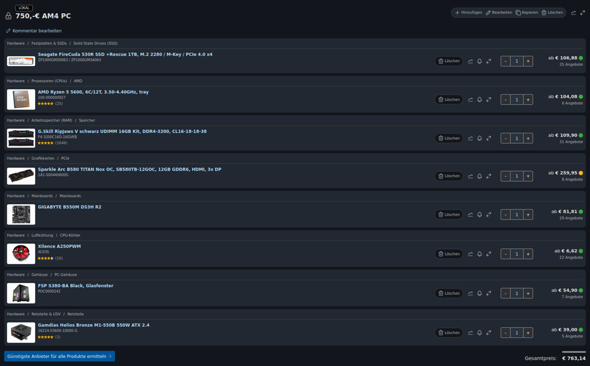
Task: Open the Xilence A250PWM cooler link
Action: pyautogui.click(x=59, y=246)
